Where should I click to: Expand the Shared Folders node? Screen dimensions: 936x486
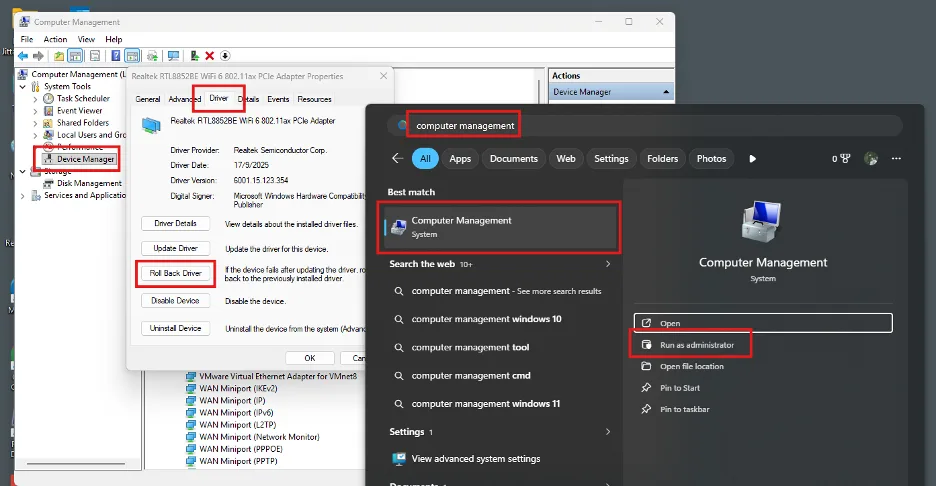pyautogui.click(x=35, y=124)
